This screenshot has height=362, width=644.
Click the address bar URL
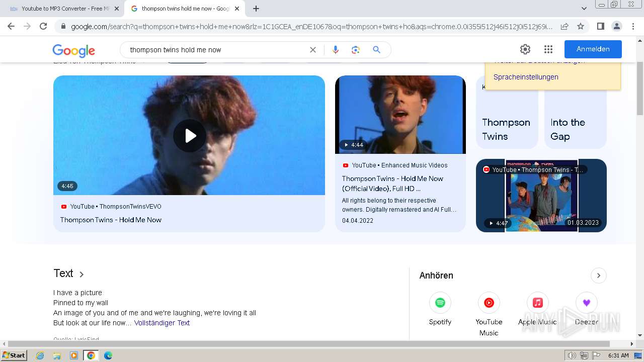[311, 26]
